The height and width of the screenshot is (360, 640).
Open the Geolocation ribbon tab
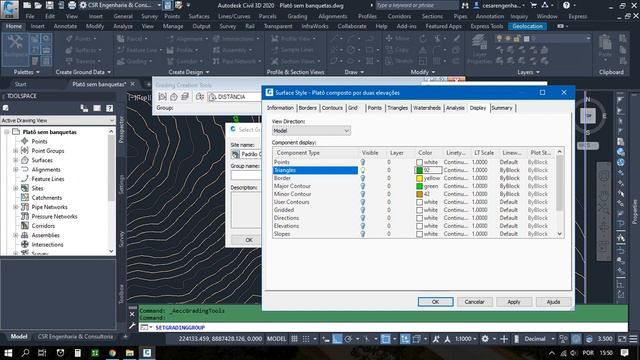coord(527,26)
